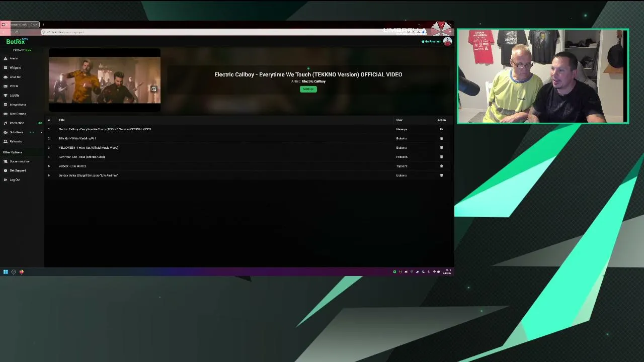
Task: Select Get Support in the sidebar
Action: coord(18,170)
